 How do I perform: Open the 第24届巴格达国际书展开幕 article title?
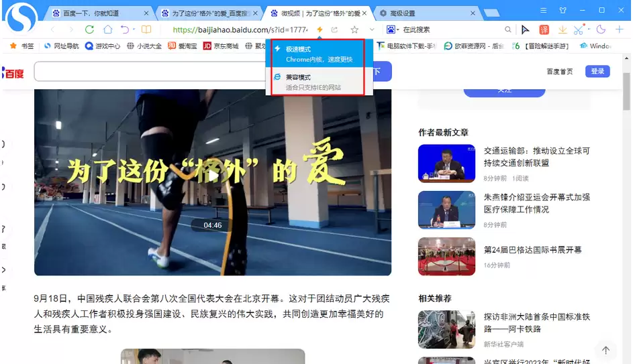[x=532, y=250]
